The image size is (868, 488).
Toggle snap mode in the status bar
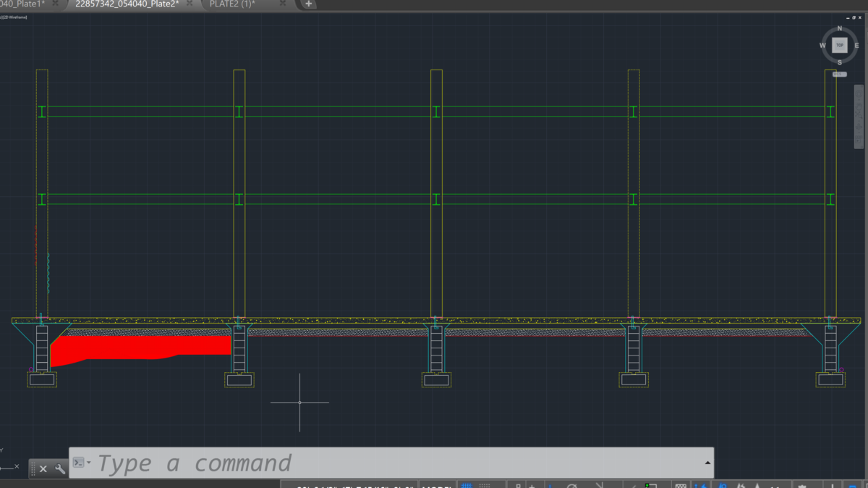point(485,486)
